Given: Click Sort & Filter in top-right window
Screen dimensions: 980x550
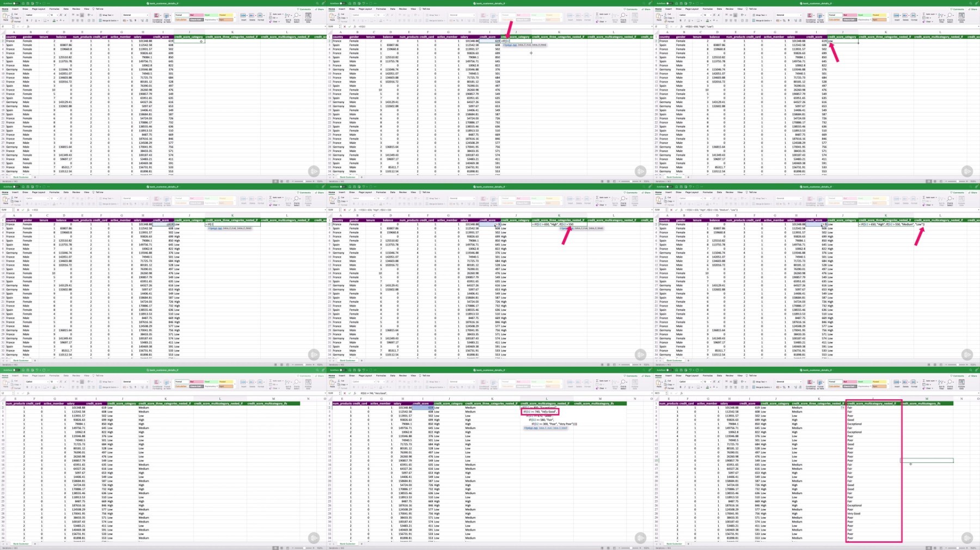Looking at the screenshot, I should [941, 17].
